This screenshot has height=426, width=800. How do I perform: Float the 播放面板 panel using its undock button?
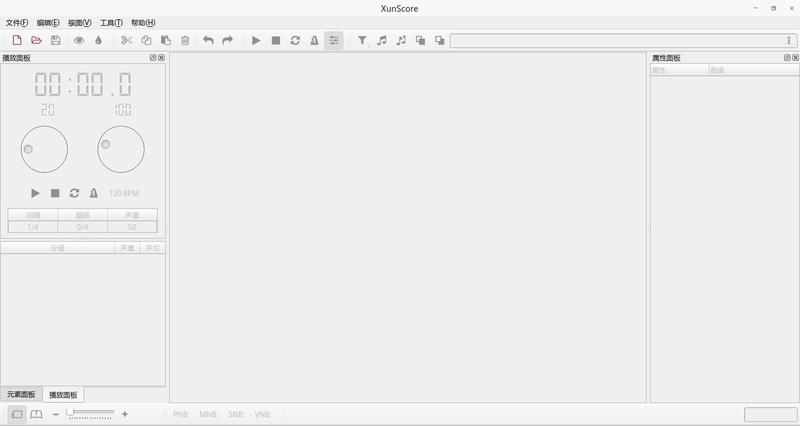(x=153, y=58)
